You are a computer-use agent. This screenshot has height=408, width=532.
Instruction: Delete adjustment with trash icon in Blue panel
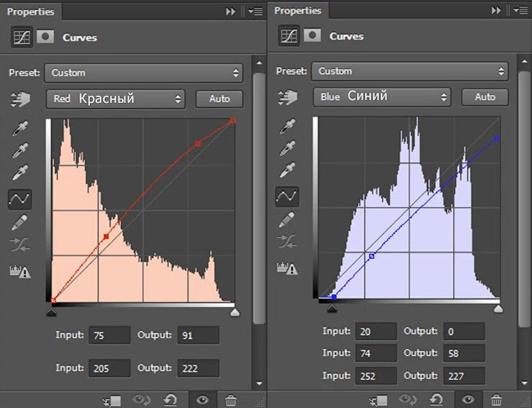point(496,400)
